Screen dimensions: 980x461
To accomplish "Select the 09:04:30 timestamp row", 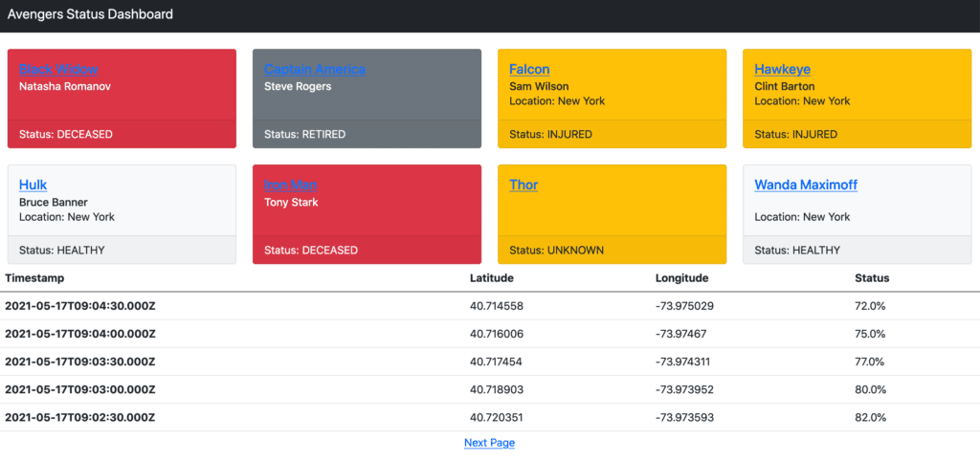I will tap(80, 306).
